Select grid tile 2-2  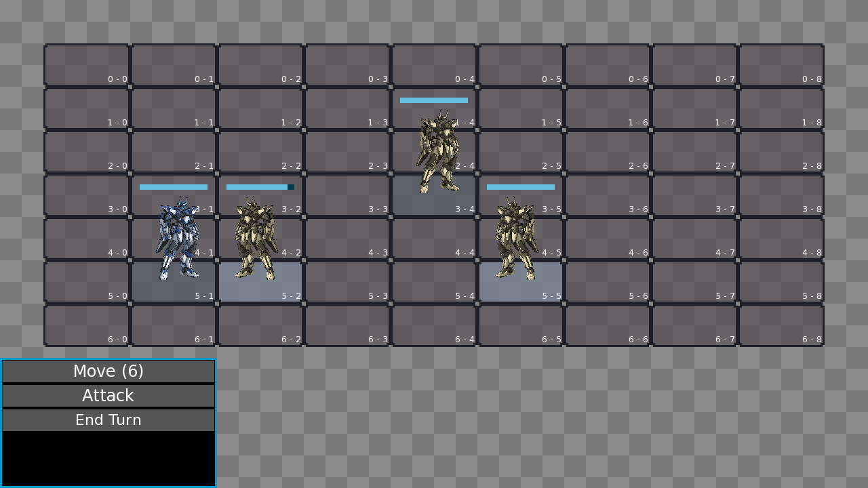click(x=260, y=152)
